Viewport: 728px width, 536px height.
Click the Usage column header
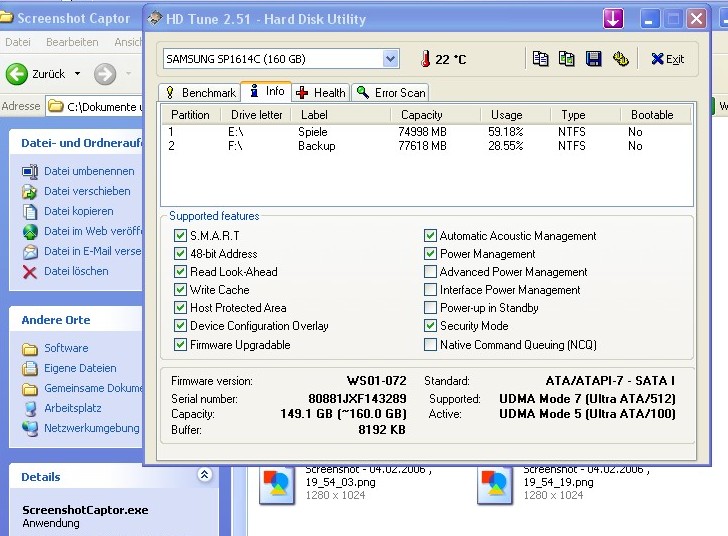coord(507,115)
